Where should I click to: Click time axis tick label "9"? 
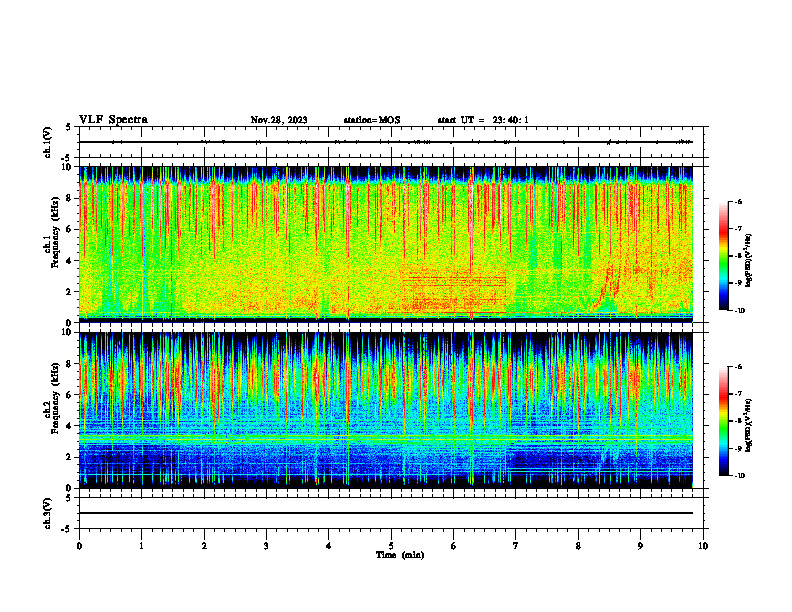click(640, 546)
